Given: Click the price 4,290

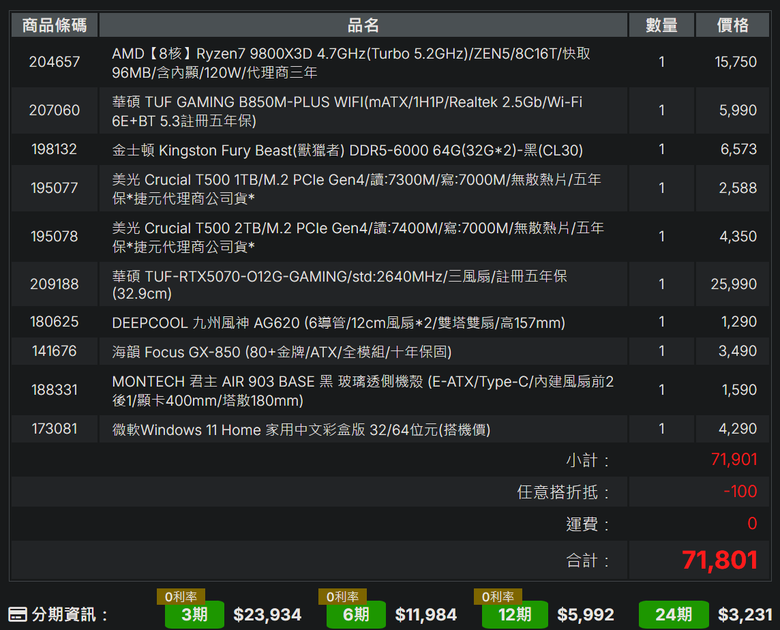Looking at the screenshot, I should click(x=738, y=428).
